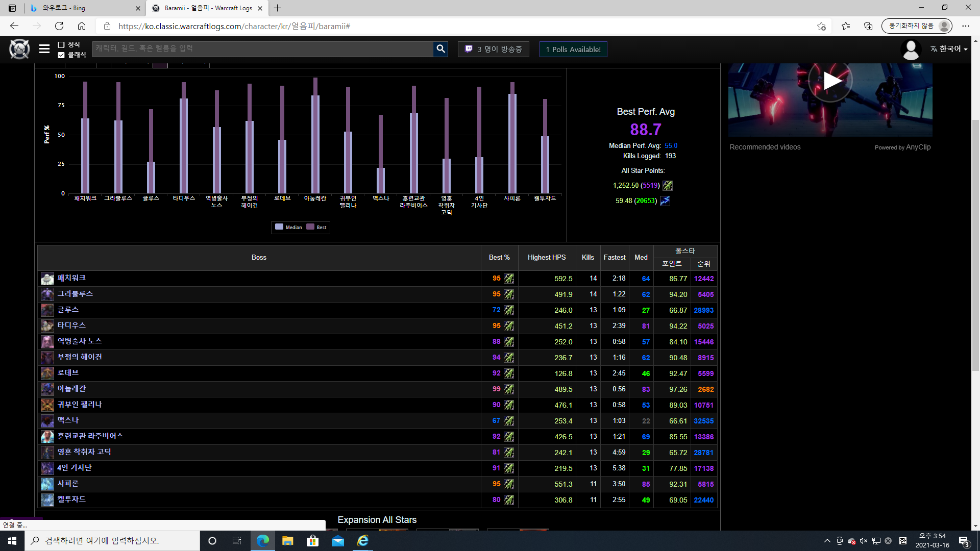Click the spec icon in the 패치워크 row
980x551 pixels.
509,279
